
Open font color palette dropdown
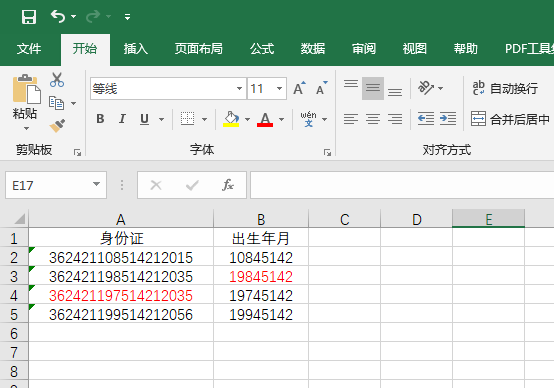pos(282,119)
